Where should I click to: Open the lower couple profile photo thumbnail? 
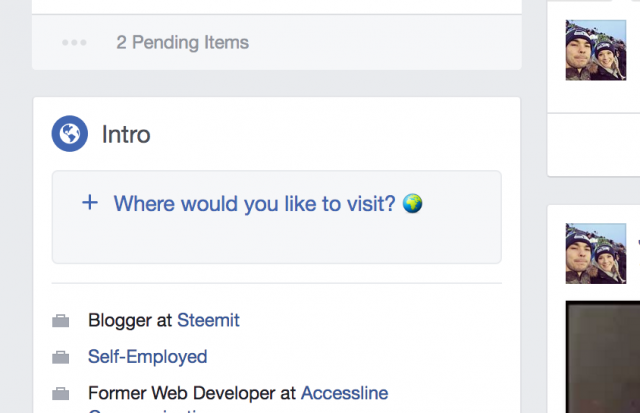pos(596,253)
